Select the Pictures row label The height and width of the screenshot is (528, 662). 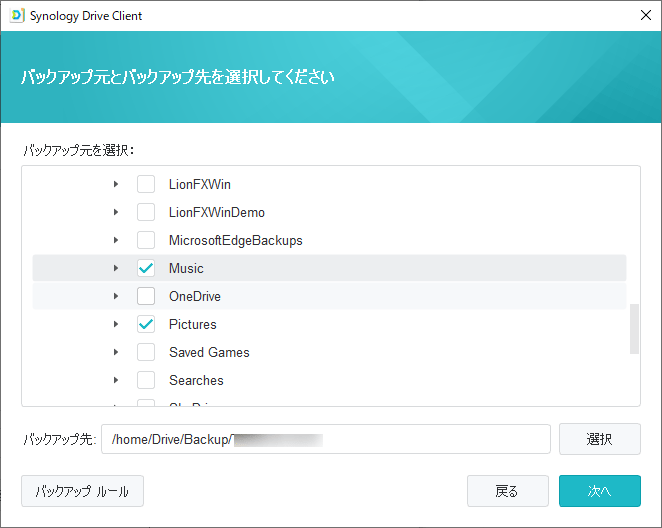(x=193, y=324)
